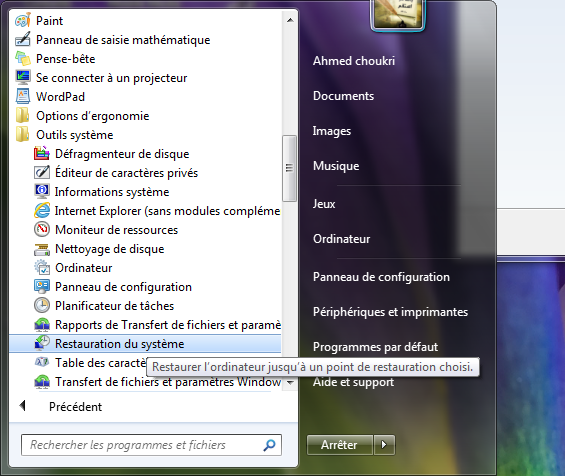This screenshot has height=476, width=565.
Task: Click the programs list scrollbar thumb
Action: click(x=289, y=168)
